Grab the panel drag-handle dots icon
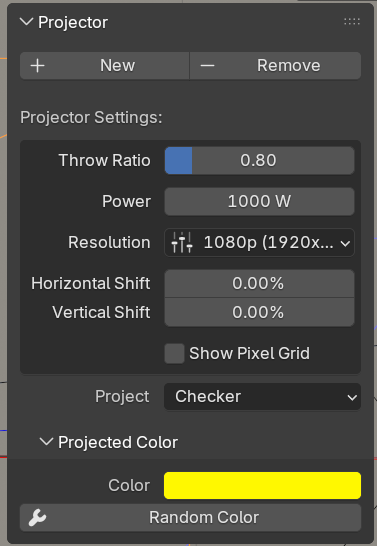The width and height of the screenshot is (377, 546). [x=352, y=22]
